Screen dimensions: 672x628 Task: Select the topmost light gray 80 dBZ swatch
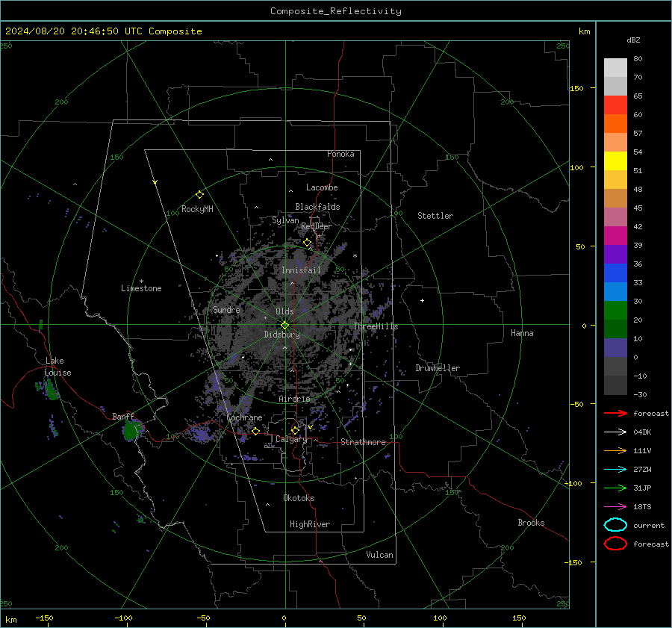pyautogui.click(x=615, y=68)
